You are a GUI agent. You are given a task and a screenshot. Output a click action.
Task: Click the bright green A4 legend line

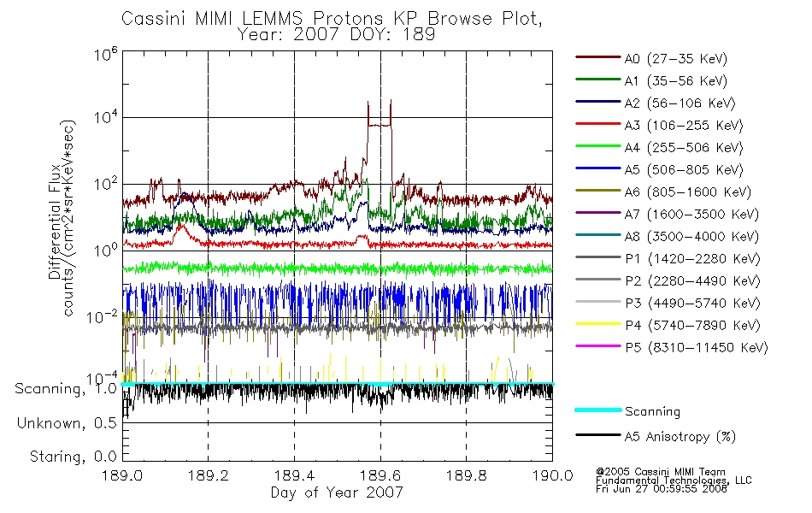[598, 146]
